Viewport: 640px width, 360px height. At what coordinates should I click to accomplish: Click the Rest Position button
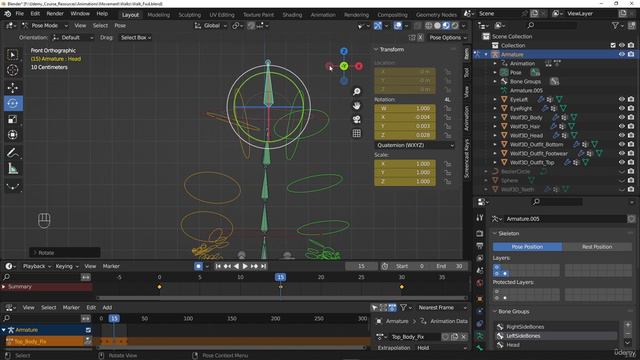click(x=597, y=247)
